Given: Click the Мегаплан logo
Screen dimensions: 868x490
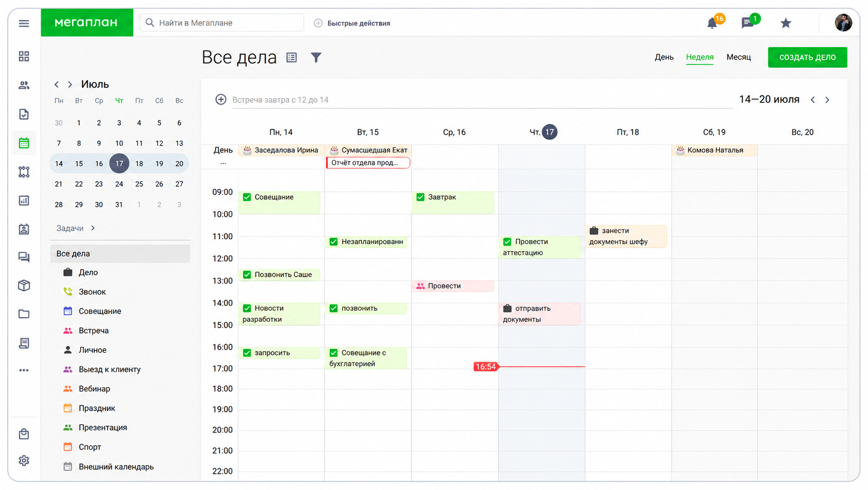Looking at the screenshot, I should click(x=87, y=23).
